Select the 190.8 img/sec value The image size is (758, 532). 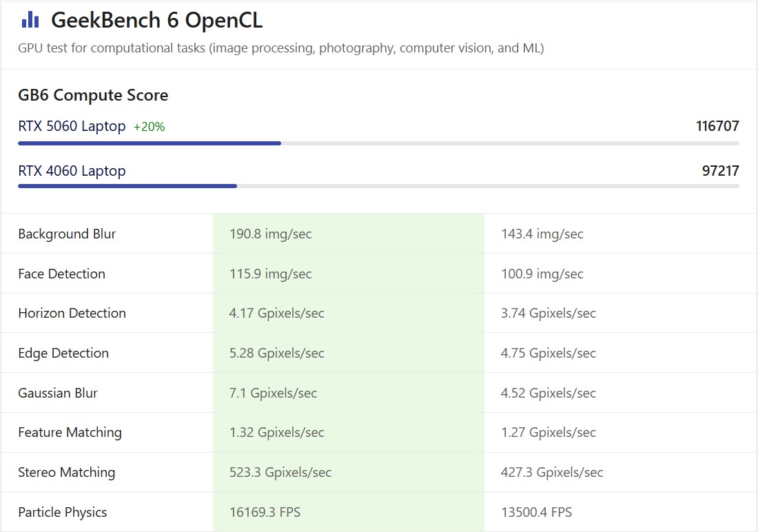270,234
